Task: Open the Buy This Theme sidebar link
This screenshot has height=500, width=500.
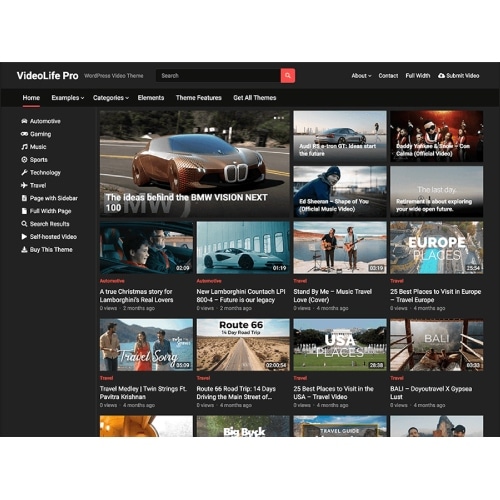Action: pos(51,249)
